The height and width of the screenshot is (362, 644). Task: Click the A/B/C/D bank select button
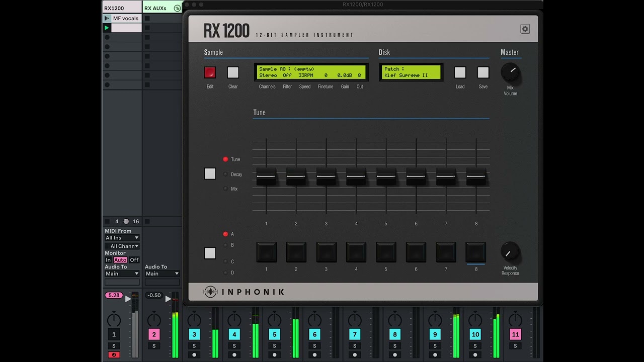click(x=210, y=253)
